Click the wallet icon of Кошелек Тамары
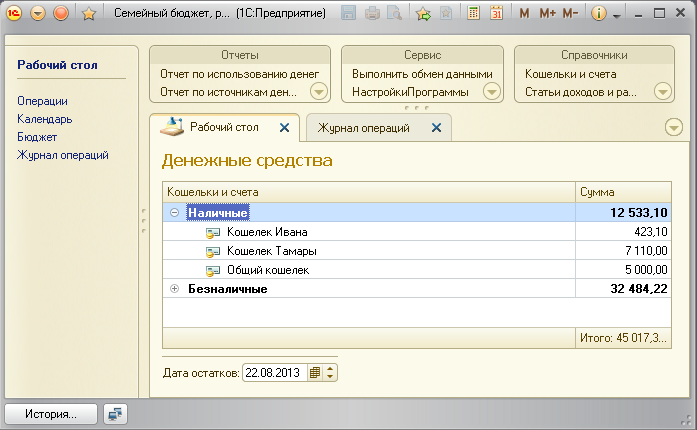The width and height of the screenshot is (697, 430). tap(213, 252)
